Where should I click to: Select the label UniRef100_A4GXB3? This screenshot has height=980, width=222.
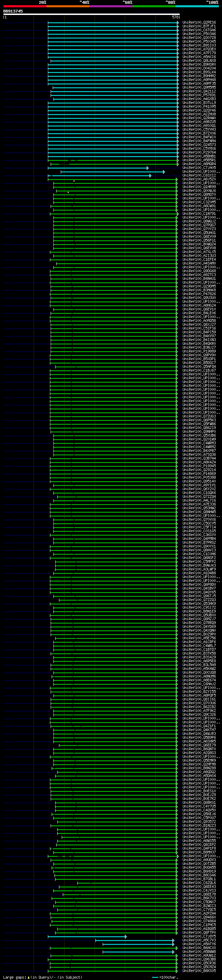coord(199,99)
